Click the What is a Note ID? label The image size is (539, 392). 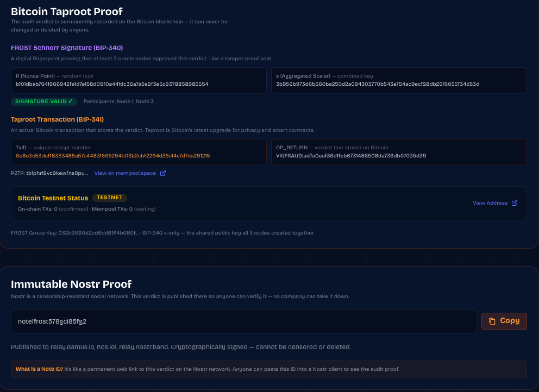pos(40,369)
